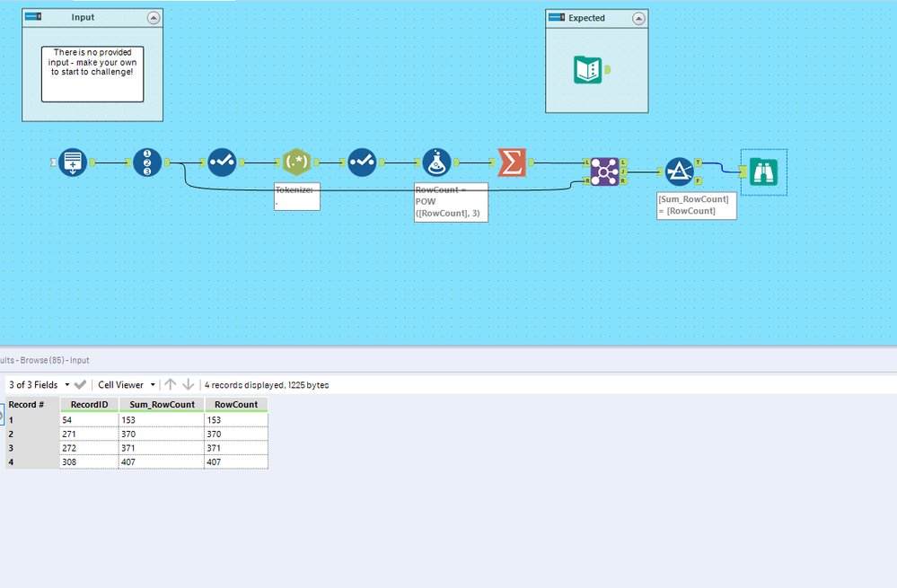Screen dimensions: 897x588
Task: Click the Expected container header icon
Action: click(x=557, y=17)
